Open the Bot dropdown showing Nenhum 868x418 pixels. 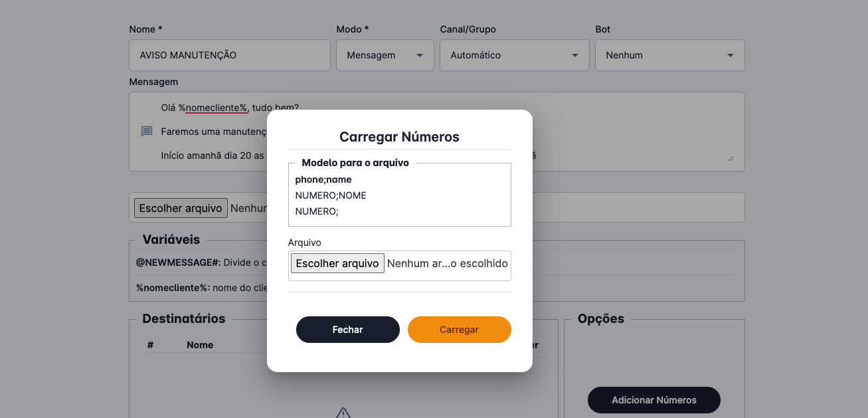coord(669,55)
